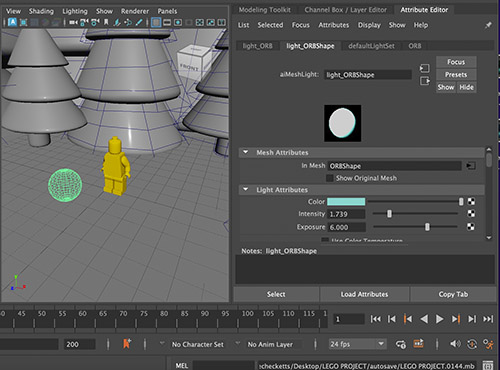Enable Show Original Mesh checkbox
Image resolution: width=500 pixels, height=370 pixels.
[x=330, y=178]
